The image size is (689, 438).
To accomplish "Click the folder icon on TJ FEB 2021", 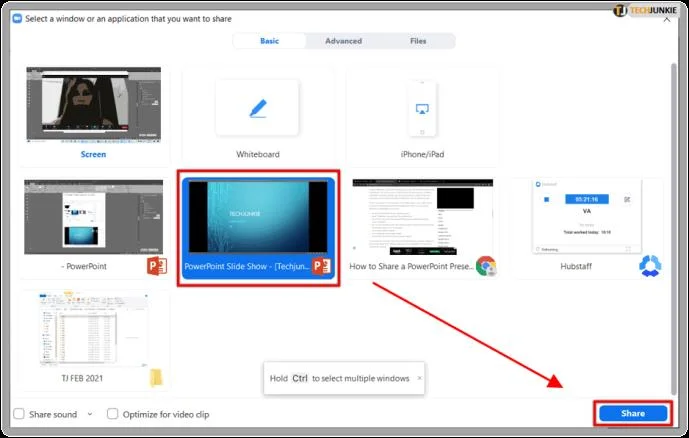I will coord(156,378).
